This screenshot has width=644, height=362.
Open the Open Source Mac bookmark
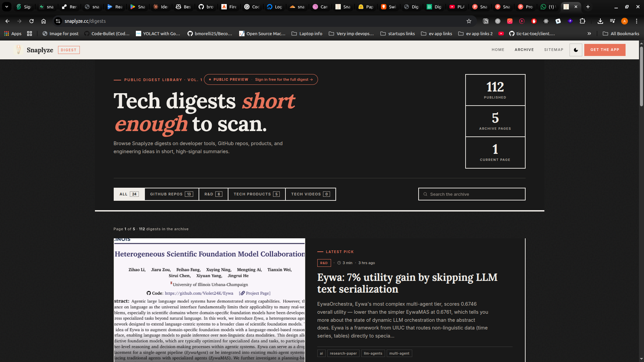(x=262, y=34)
